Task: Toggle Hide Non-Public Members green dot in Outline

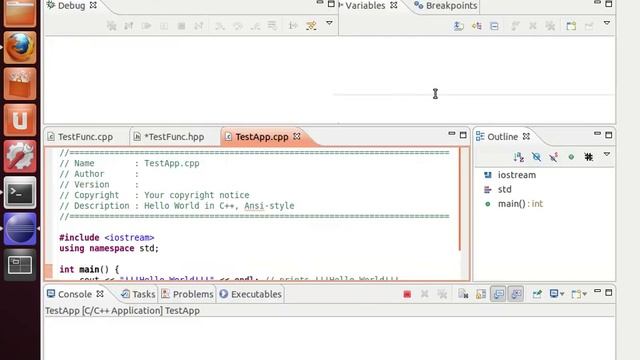Action: [571, 157]
